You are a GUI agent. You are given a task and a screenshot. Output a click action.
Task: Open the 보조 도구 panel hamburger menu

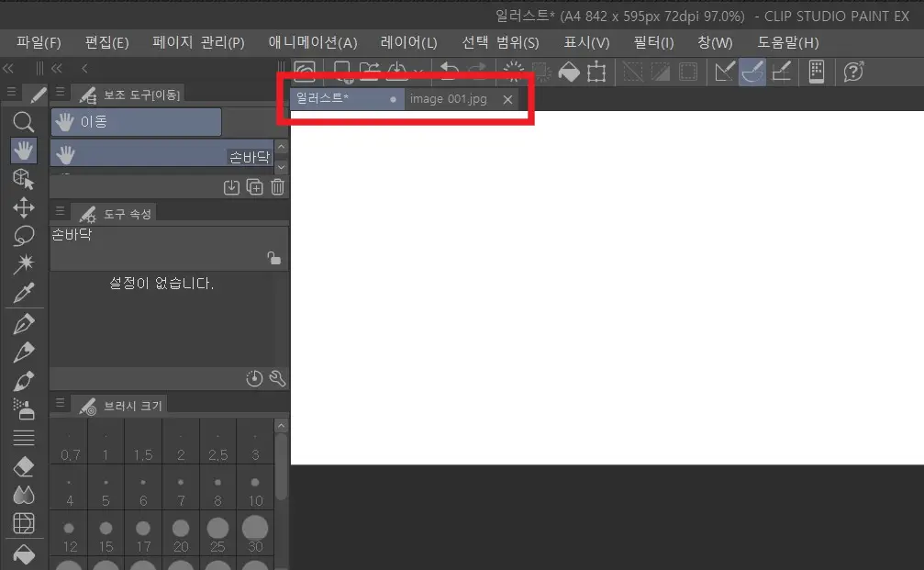[61, 92]
